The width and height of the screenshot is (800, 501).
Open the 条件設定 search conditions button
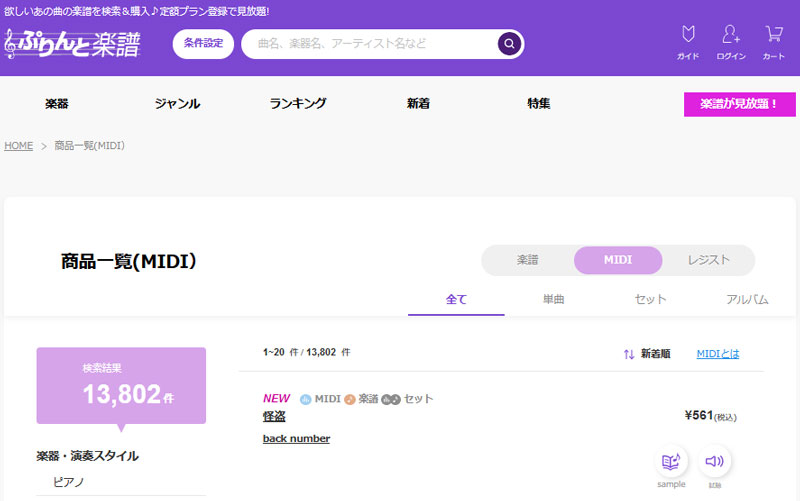tap(203, 44)
